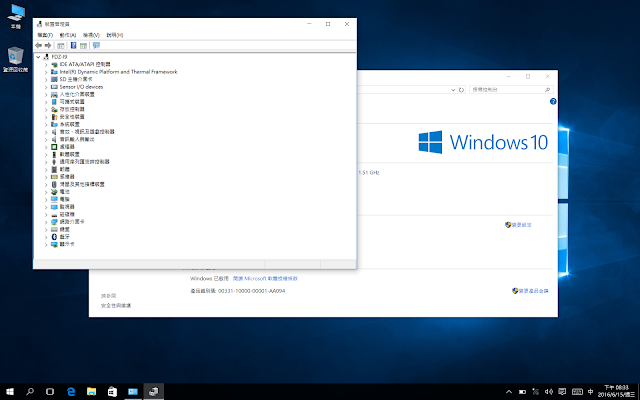Open the Action Center tray icon

click(x=562, y=392)
